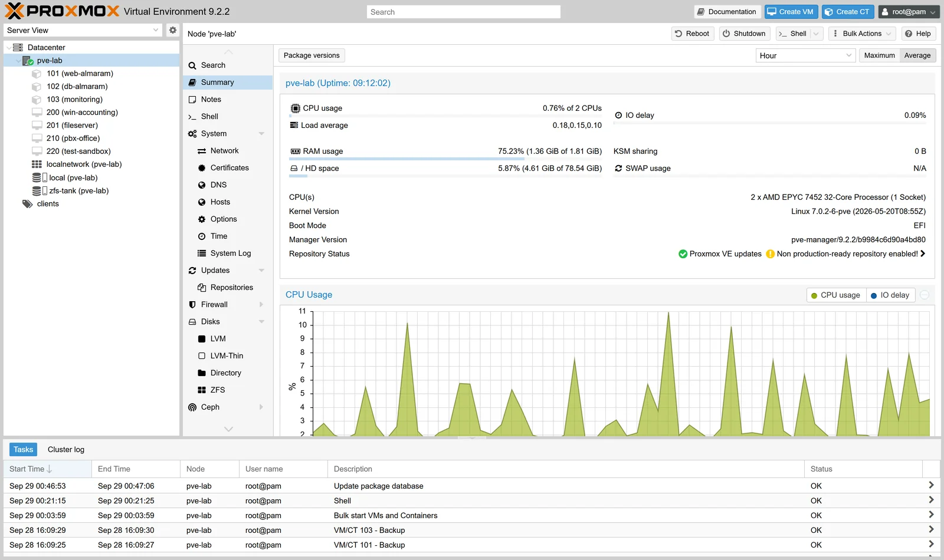Click the Create CT button
The image size is (944, 560).
pyautogui.click(x=847, y=12)
